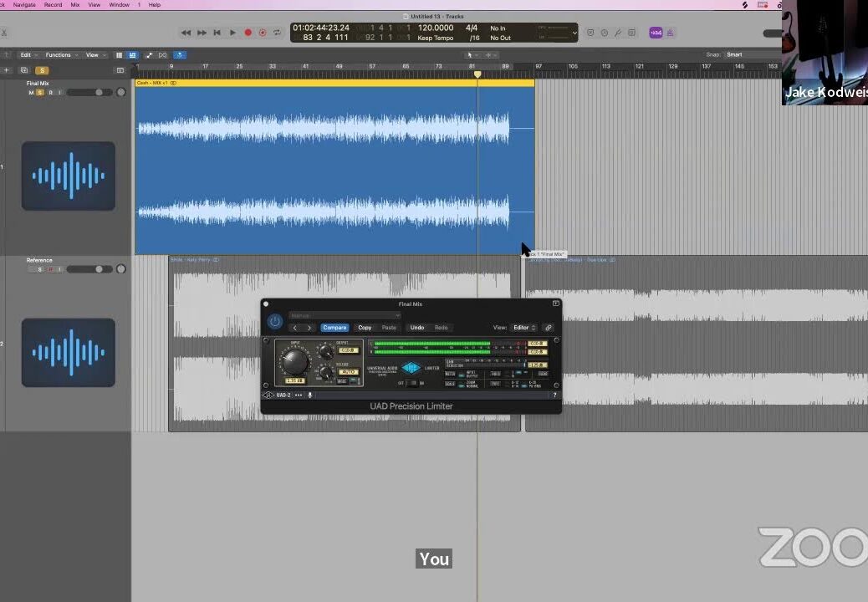Toggle the Capture Recording button
The height and width of the screenshot is (602, 868).
click(x=263, y=33)
